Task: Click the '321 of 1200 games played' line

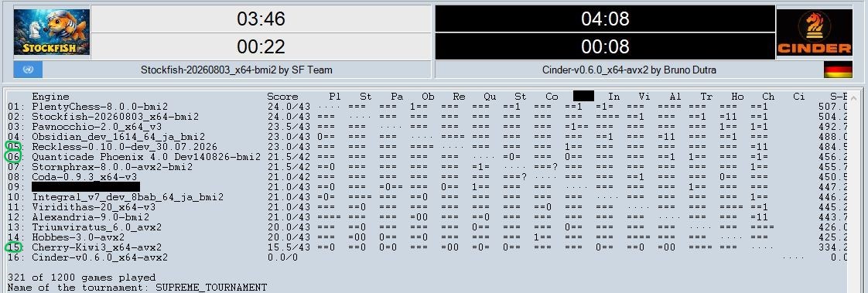Action: 82,278
